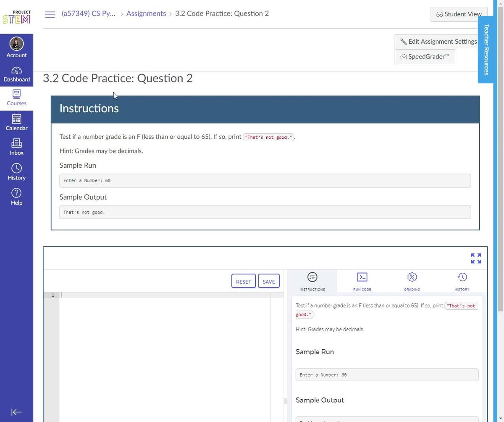Switch to the Run Code tab
The image size is (504, 422).
(x=362, y=281)
